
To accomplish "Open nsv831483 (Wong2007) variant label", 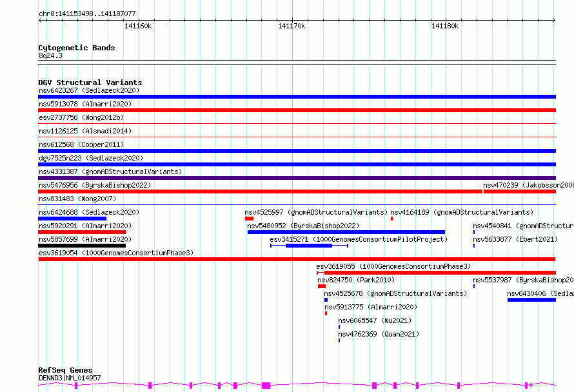I will pyautogui.click(x=77, y=199).
